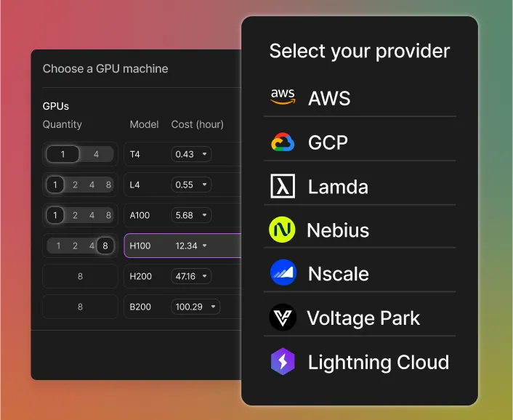The height and width of the screenshot is (420, 513).
Task: Click the AWS logo icon
Action: click(283, 97)
